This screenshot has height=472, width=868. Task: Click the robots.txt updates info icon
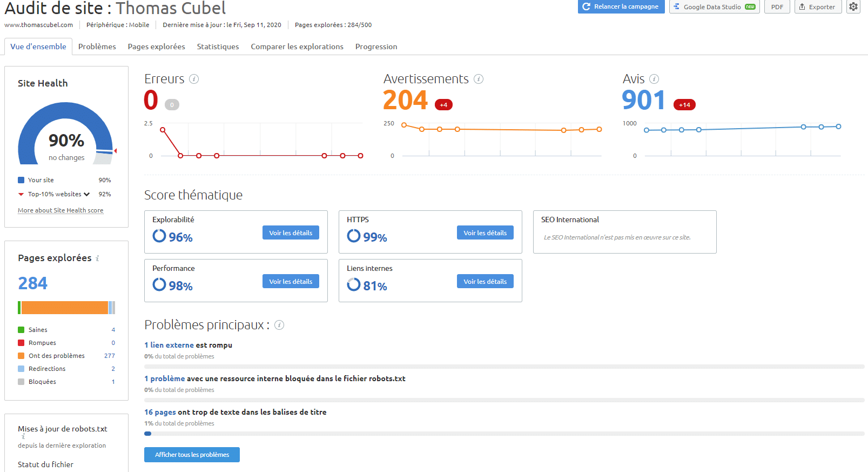[x=23, y=436]
